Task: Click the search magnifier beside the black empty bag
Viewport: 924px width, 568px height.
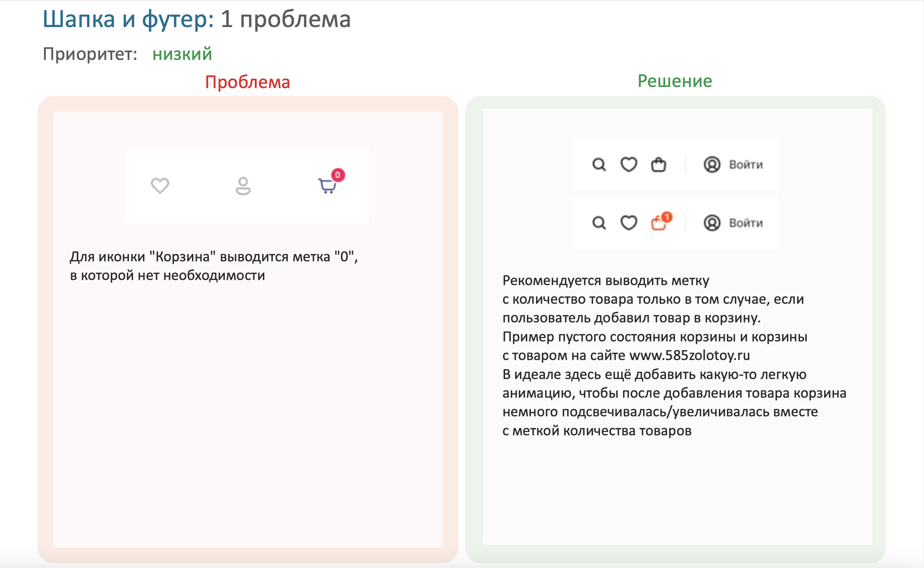Action: (599, 164)
